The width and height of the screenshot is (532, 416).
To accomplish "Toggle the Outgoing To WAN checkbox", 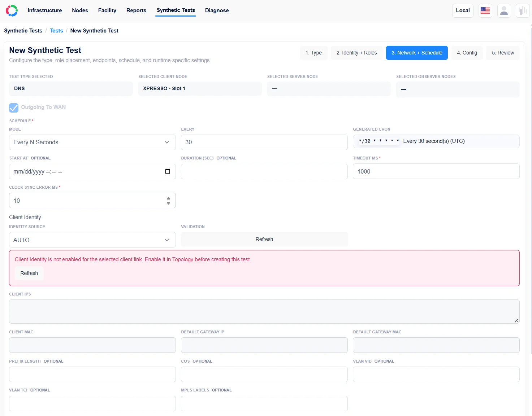I will click(x=14, y=108).
